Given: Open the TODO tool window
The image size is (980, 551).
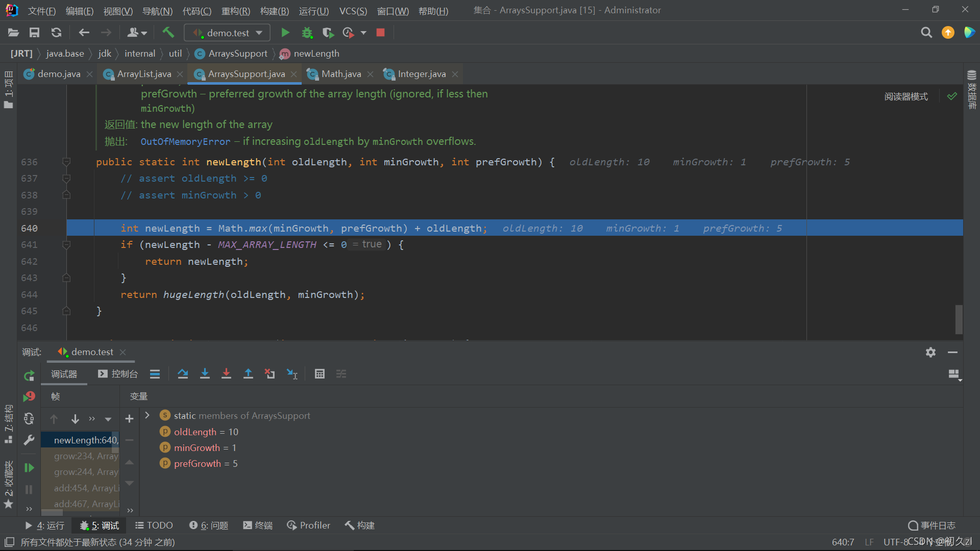Looking at the screenshot, I should [154, 525].
